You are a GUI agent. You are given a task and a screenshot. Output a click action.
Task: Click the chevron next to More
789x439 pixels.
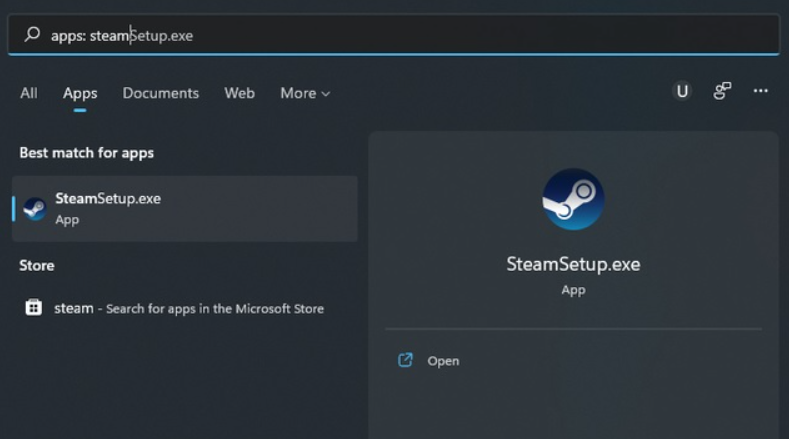pyautogui.click(x=325, y=94)
